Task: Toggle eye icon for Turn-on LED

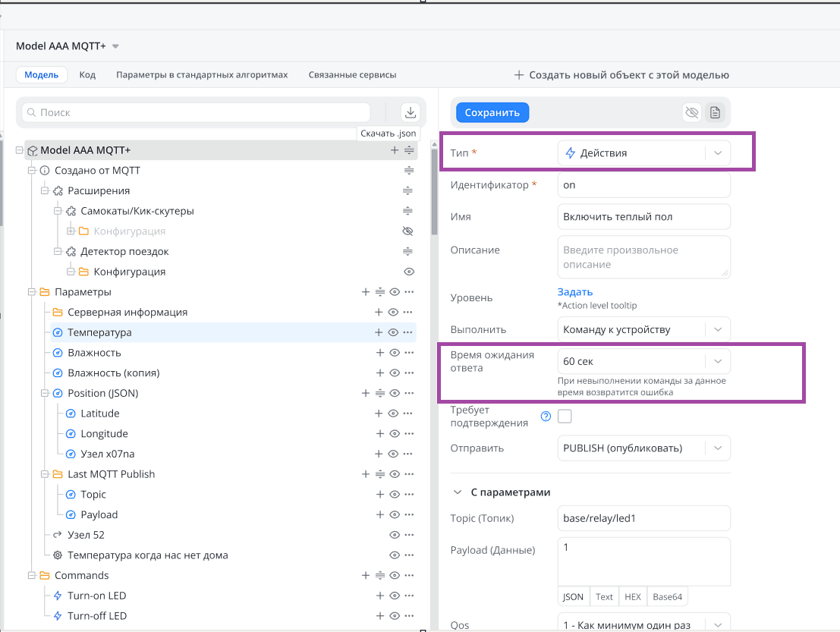Action: (394, 596)
